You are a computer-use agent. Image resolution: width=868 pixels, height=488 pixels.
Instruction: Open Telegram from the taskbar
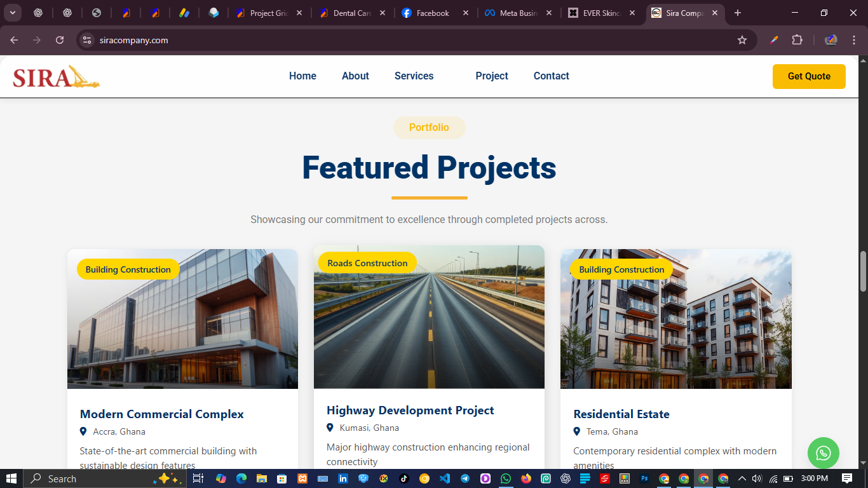[465, 478]
